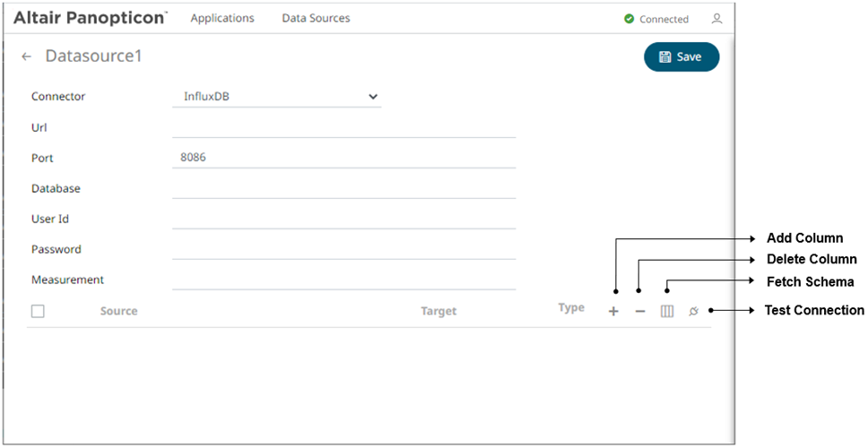Viewport: 868px width, 447px height.
Task: Click the green Connected status icon
Action: click(x=629, y=19)
